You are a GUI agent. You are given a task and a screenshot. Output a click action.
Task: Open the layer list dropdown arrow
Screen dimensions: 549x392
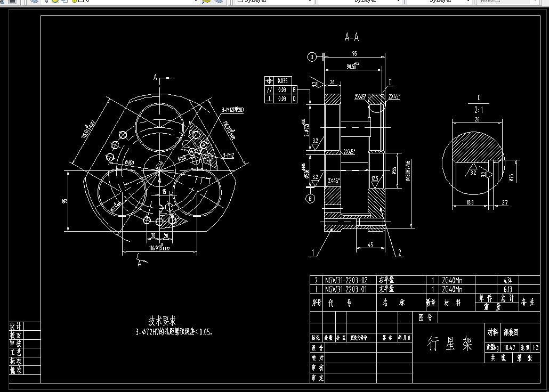196,2
